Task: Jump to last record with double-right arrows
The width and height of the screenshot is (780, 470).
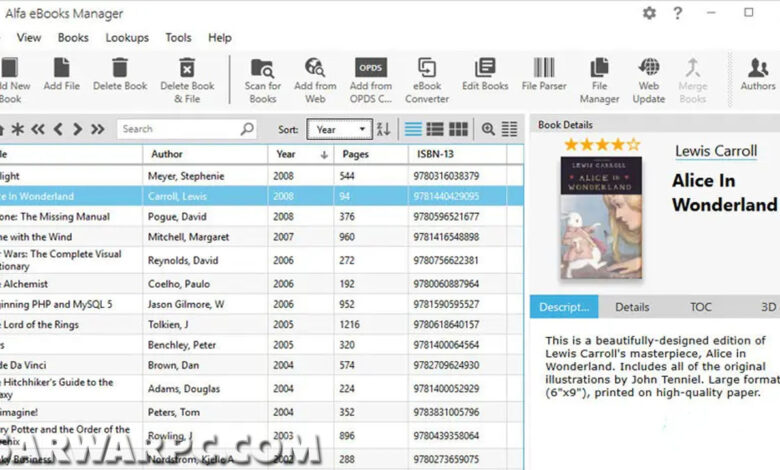Action: 98,129
